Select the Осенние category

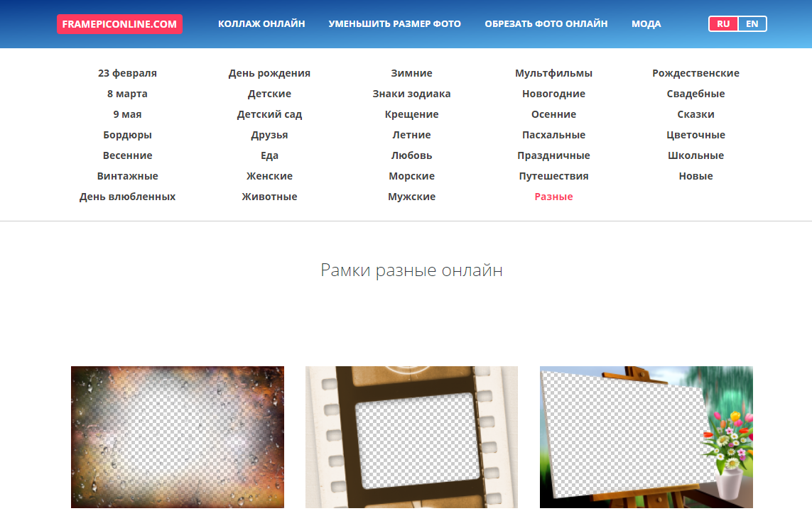coord(553,114)
